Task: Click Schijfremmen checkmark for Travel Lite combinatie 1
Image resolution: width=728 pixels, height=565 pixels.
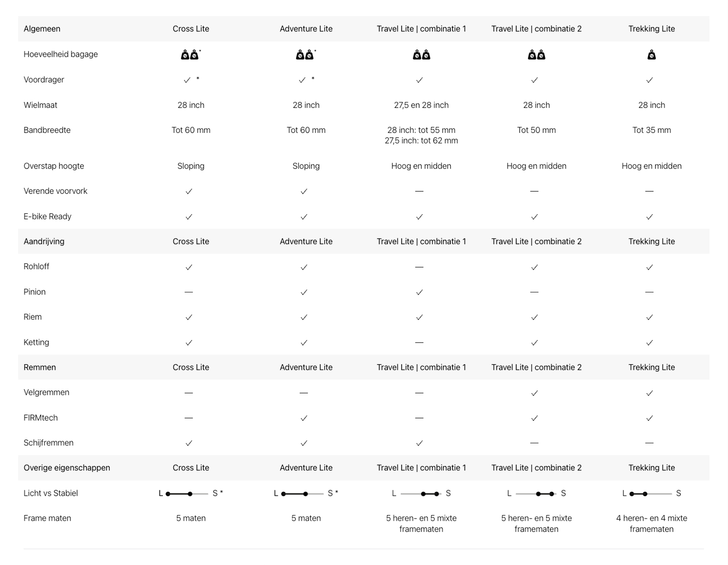Action: (419, 443)
